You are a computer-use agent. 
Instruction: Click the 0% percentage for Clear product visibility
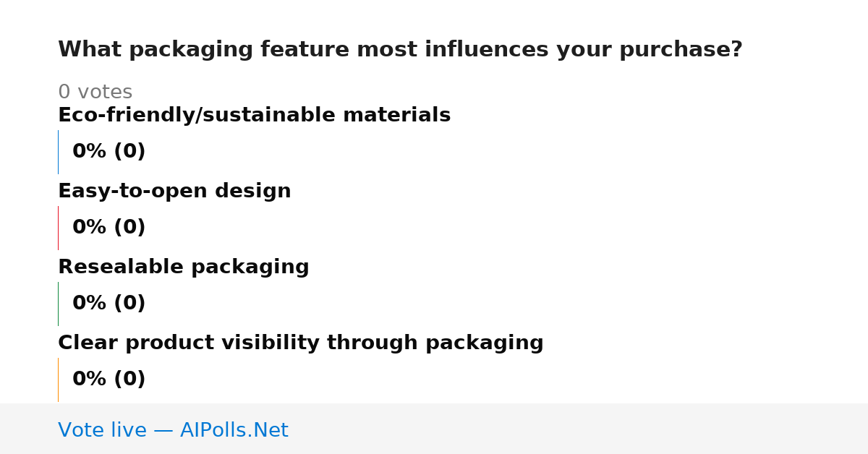pyautogui.click(x=90, y=380)
